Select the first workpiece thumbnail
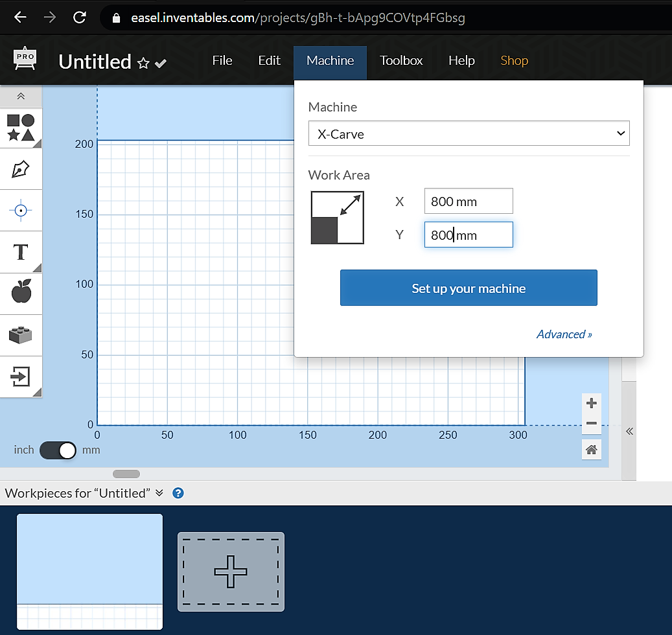Viewport: 672px width, 635px height. pyautogui.click(x=89, y=571)
